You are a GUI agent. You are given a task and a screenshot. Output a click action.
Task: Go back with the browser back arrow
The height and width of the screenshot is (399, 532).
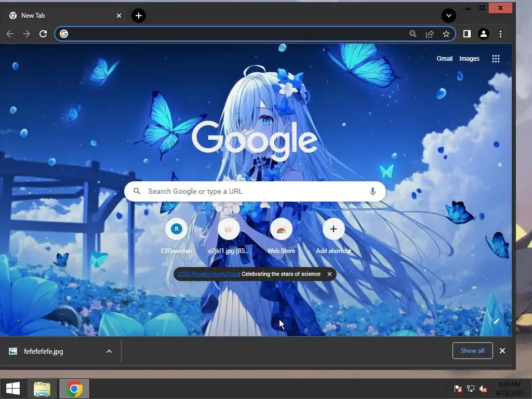click(x=10, y=34)
